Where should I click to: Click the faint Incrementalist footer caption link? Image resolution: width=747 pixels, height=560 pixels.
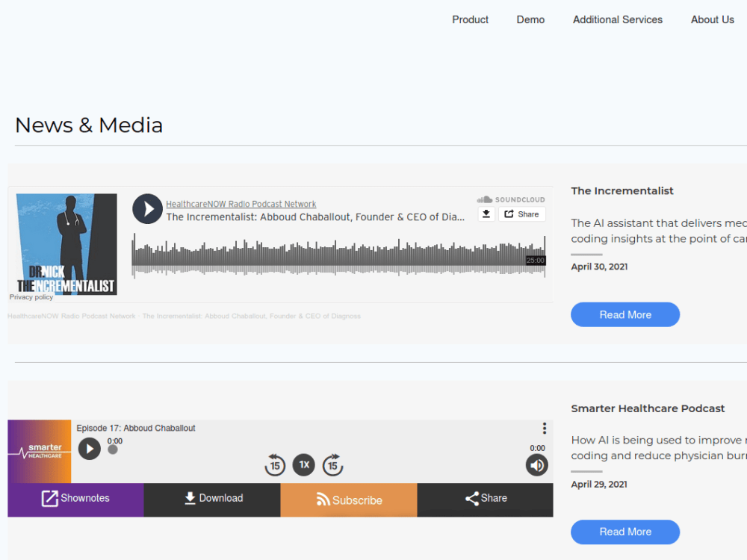click(x=252, y=316)
